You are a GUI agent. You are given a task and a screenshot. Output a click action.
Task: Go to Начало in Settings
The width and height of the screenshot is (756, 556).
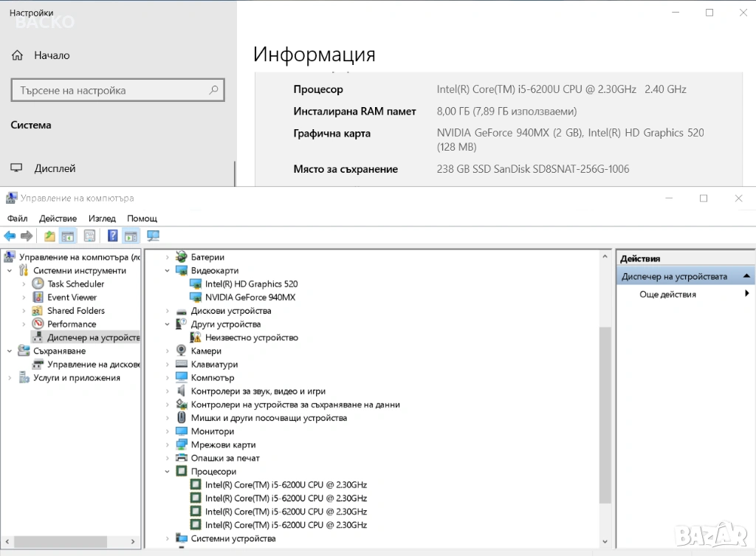[52, 55]
